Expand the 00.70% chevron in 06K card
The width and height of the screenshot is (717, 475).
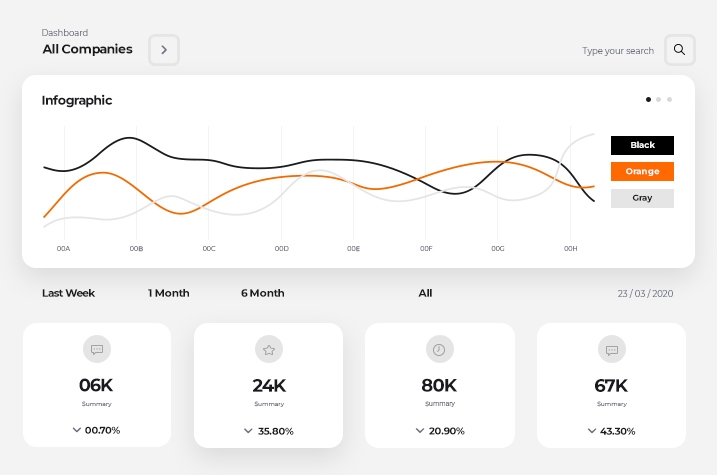pyautogui.click(x=77, y=430)
